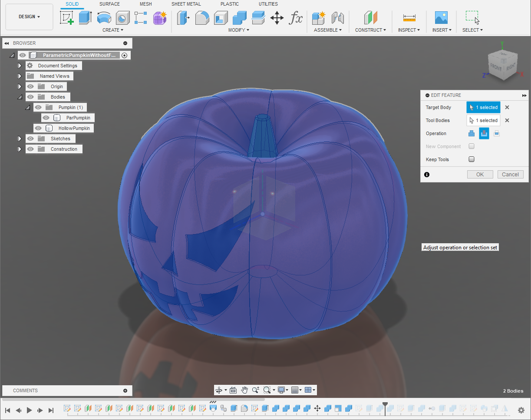Screen dimensions: 531x420
Task: Switch to the SOLID tab
Action: 72,4
